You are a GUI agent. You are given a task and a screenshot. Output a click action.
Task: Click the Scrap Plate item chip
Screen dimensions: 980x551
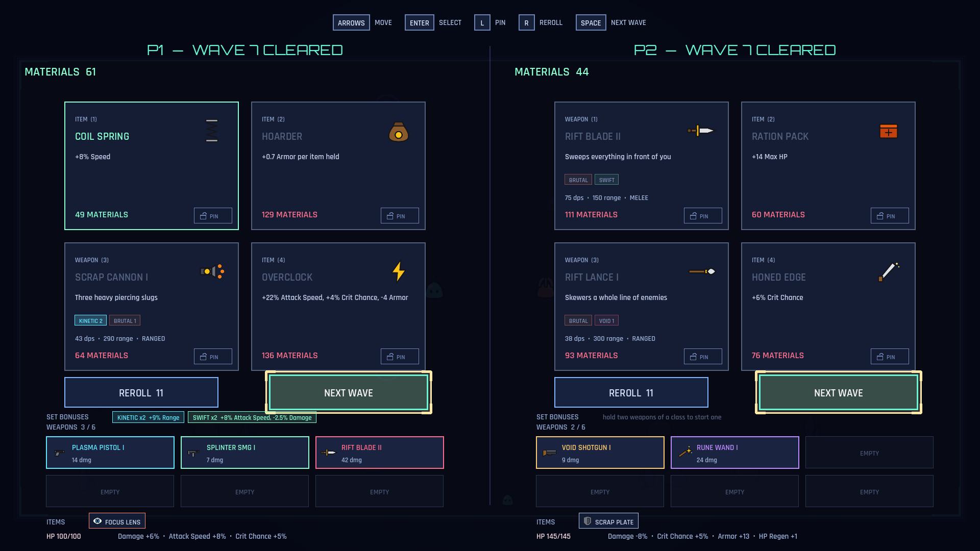coord(608,521)
